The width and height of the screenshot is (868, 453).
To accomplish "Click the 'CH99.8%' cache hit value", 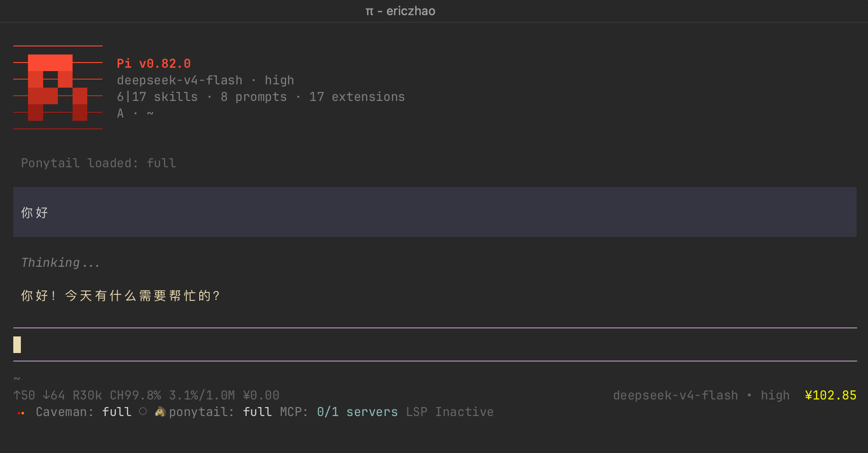I will tap(136, 395).
